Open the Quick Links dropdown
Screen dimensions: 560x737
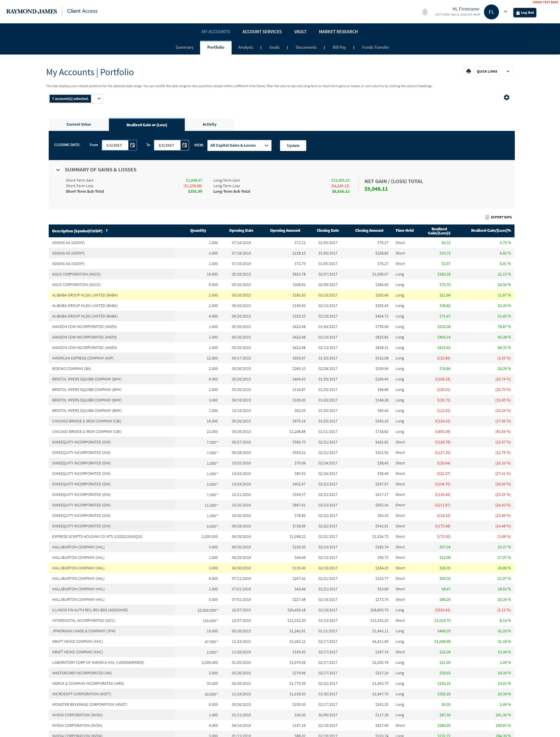pos(493,71)
